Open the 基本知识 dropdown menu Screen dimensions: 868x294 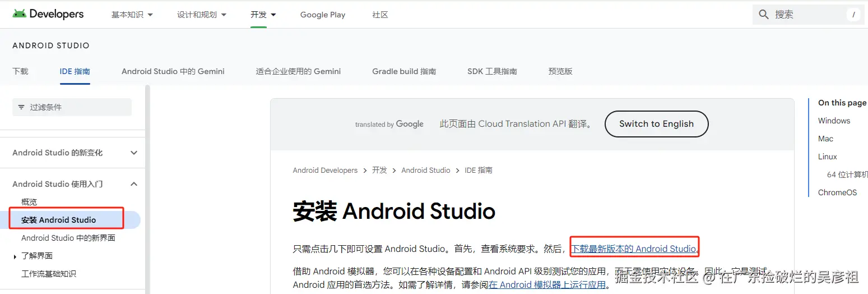132,15
